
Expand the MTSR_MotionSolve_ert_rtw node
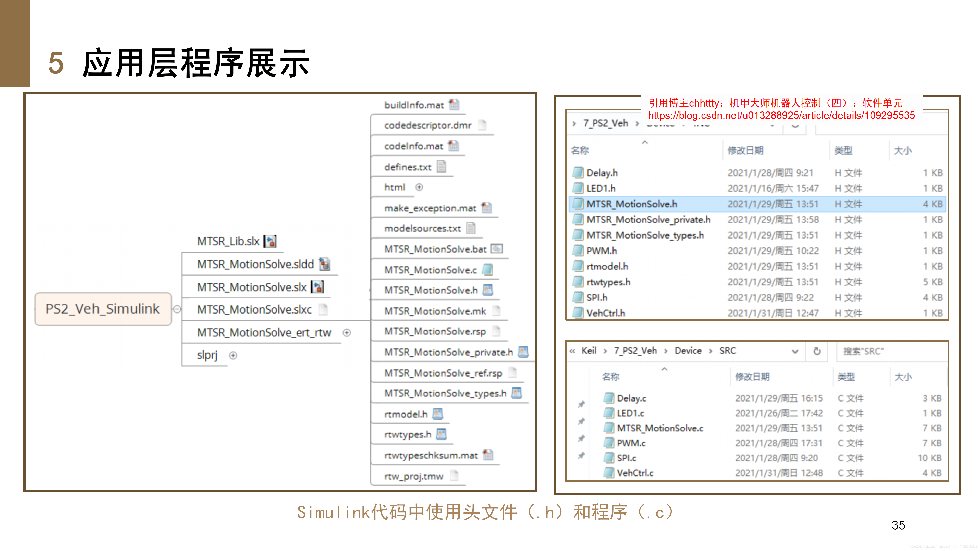click(347, 333)
